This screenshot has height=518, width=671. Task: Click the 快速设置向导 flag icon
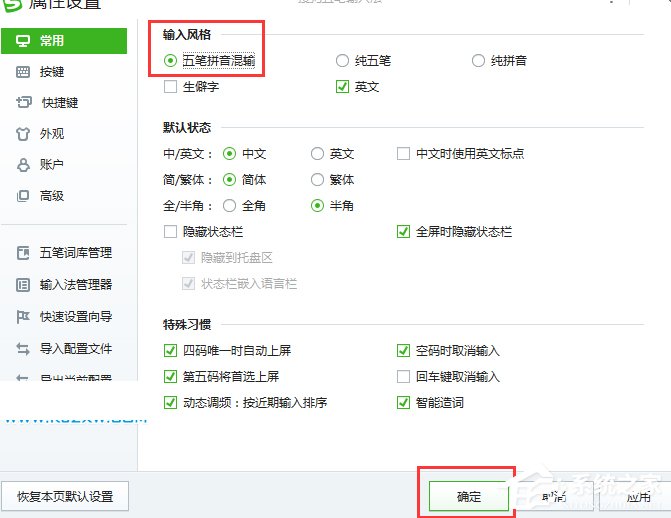tap(23, 317)
